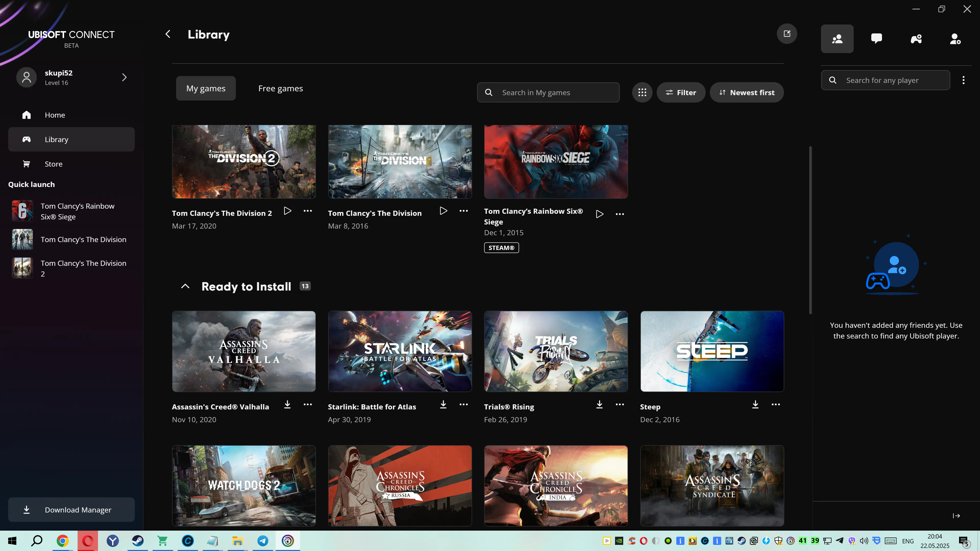The image size is (980, 551).
Task: Open Telegram from the taskbar
Action: click(263, 541)
